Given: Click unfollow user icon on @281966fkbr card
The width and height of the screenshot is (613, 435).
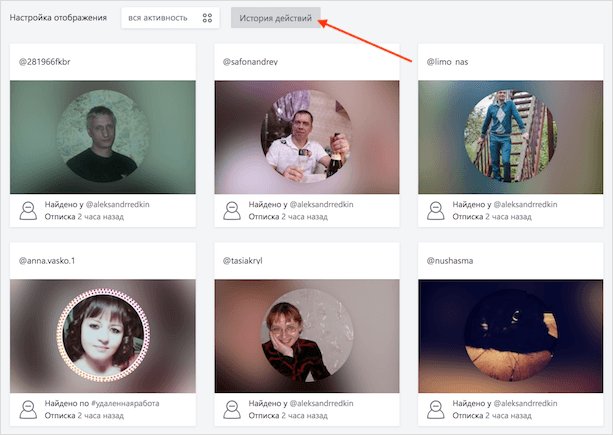Looking at the screenshot, I should pyautogui.click(x=28, y=211).
